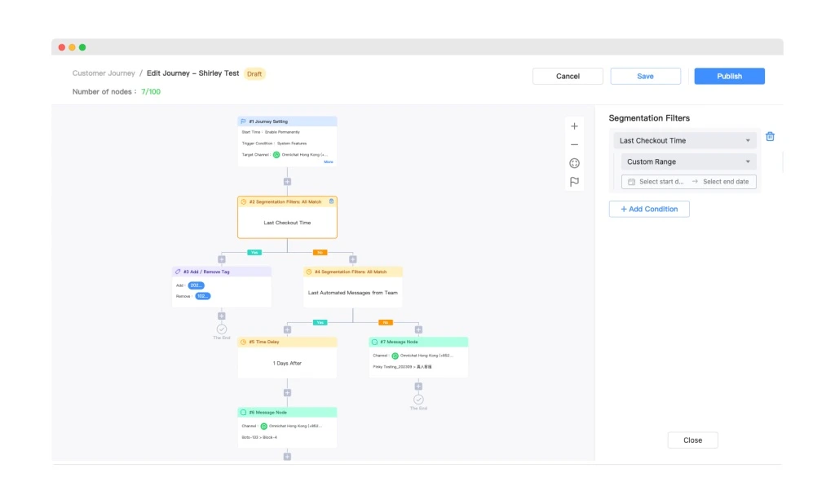Screen dimensions: 835x504
Task: Open the Customer Journey breadcrumb link
Action: [x=104, y=72]
